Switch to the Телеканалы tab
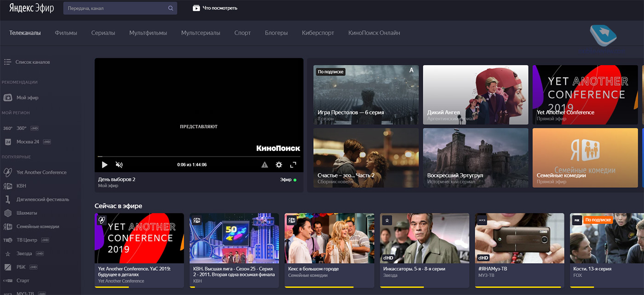644x295 pixels. pyautogui.click(x=25, y=33)
